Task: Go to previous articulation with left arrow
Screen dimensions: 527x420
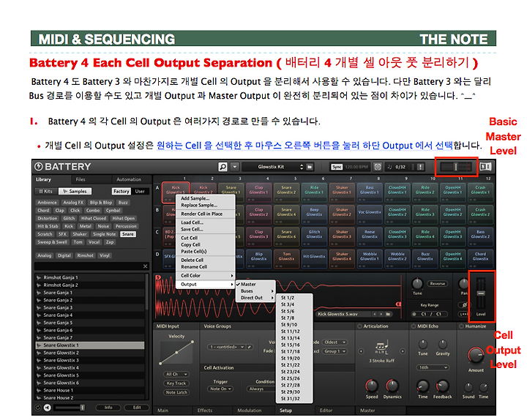Action: coord(362,351)
